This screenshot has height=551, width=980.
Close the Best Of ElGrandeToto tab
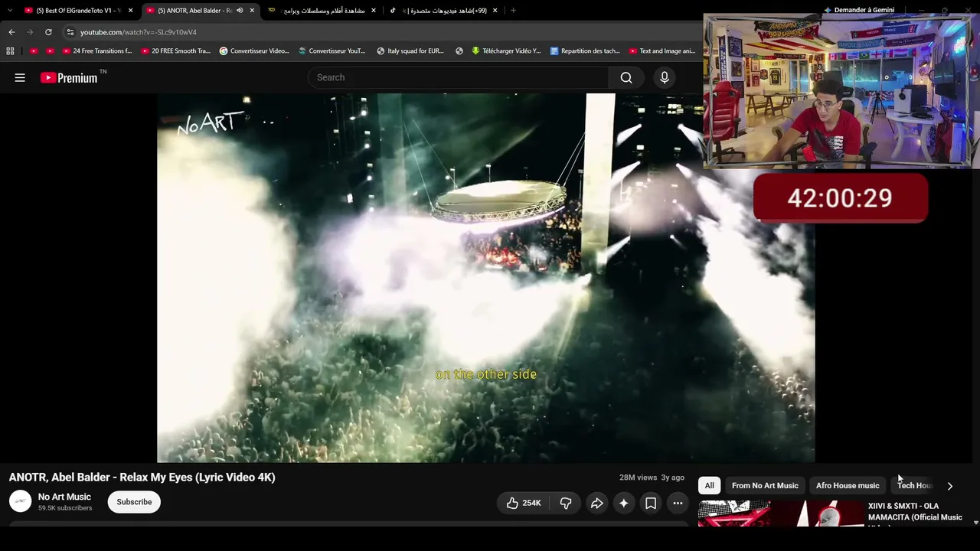pos(131,11)
